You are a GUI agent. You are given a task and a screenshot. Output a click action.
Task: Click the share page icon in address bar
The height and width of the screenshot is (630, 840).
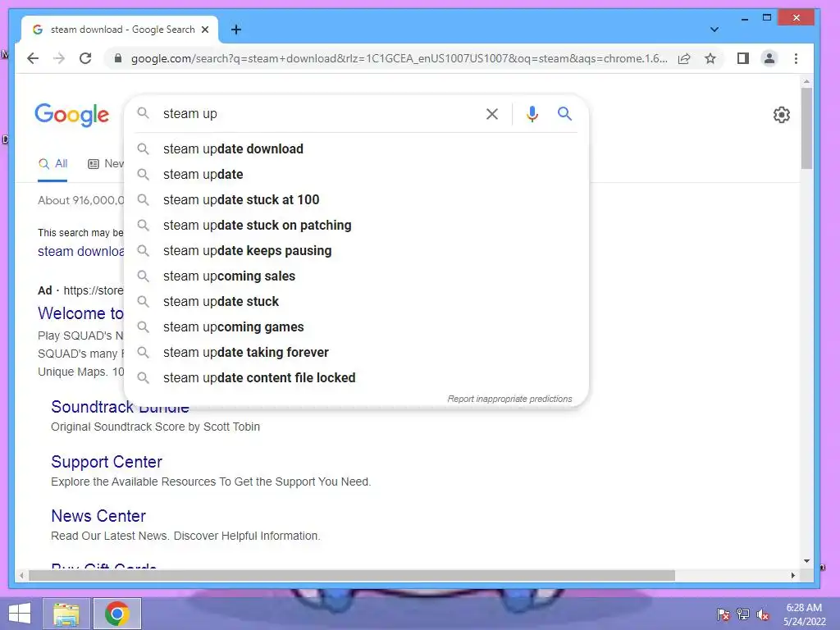pyautogui.click(x=684, y=58)
